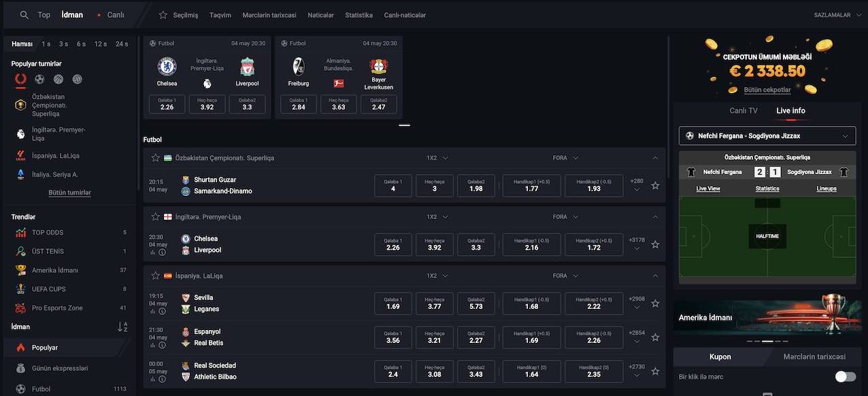Image resolution: width=868 pixels, height=396 pixels.
Task: Click the Seçilmiş star icon in top bar
Action: point(163,15)
